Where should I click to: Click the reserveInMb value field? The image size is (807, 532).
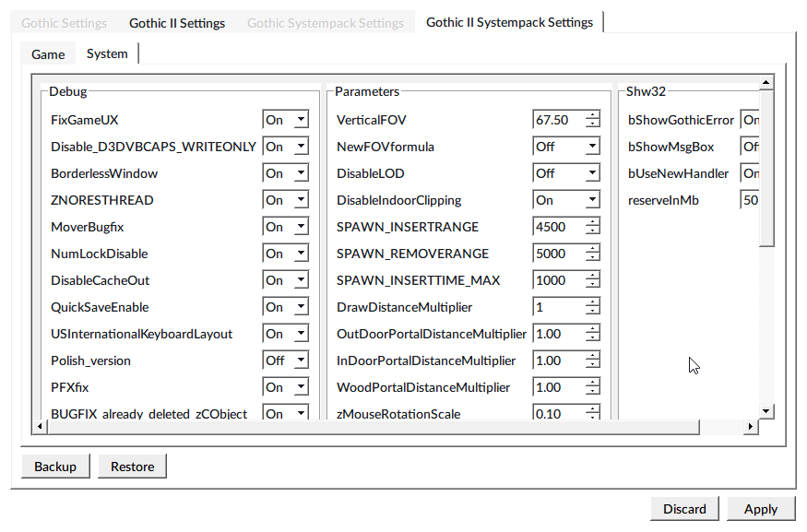coord(749,200)
